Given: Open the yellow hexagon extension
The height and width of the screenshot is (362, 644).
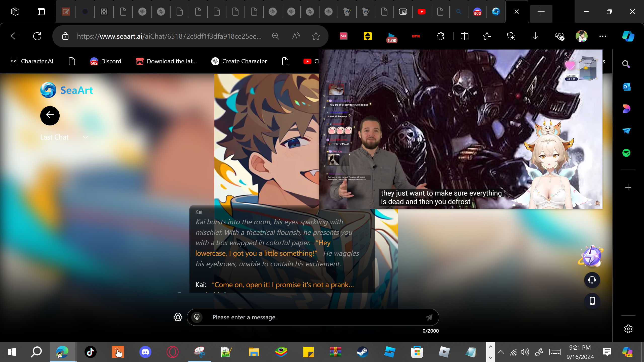Looking at the screenshot, I should (368, 36).
